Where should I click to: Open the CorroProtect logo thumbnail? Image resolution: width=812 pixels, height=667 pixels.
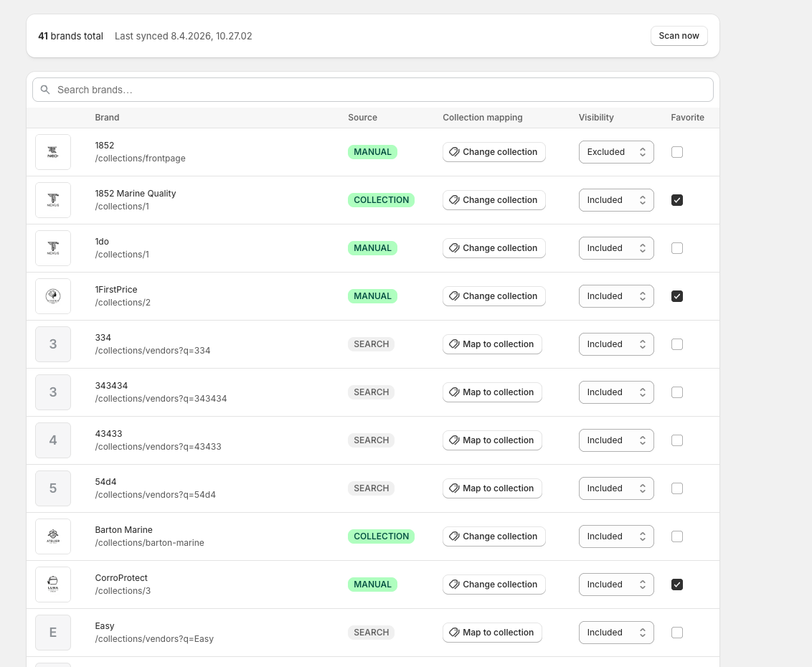coord(53,585)
